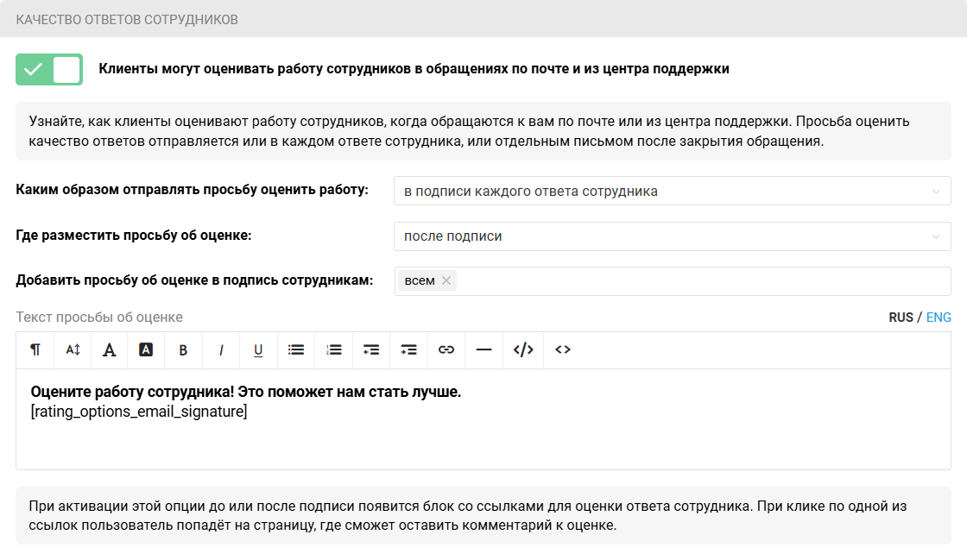Open the text color picker
Image resolution: width=967 pixels, height=560 pixels.
point(110,349)
